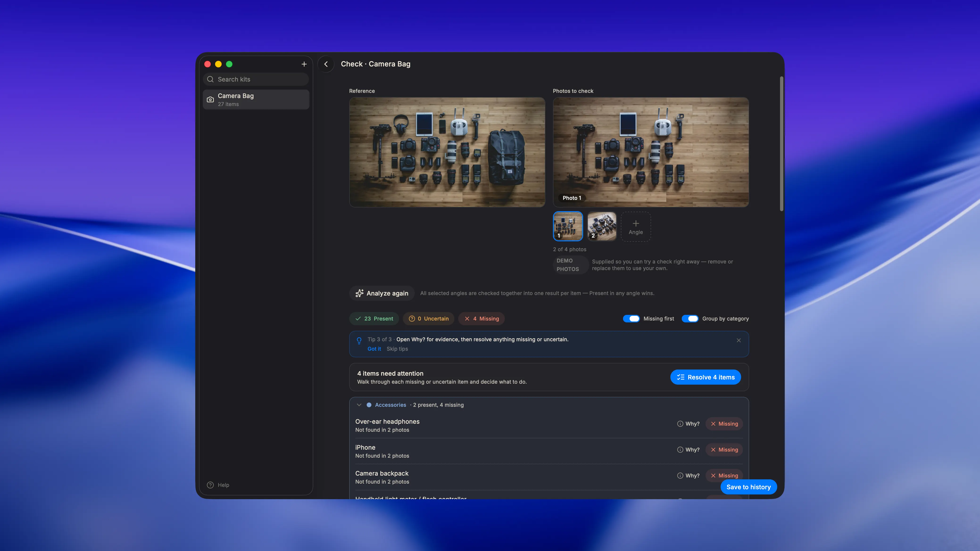Viewport: 980px width, 551px height.
Task: Add another Angle photo
Action: tap(636, 227)
